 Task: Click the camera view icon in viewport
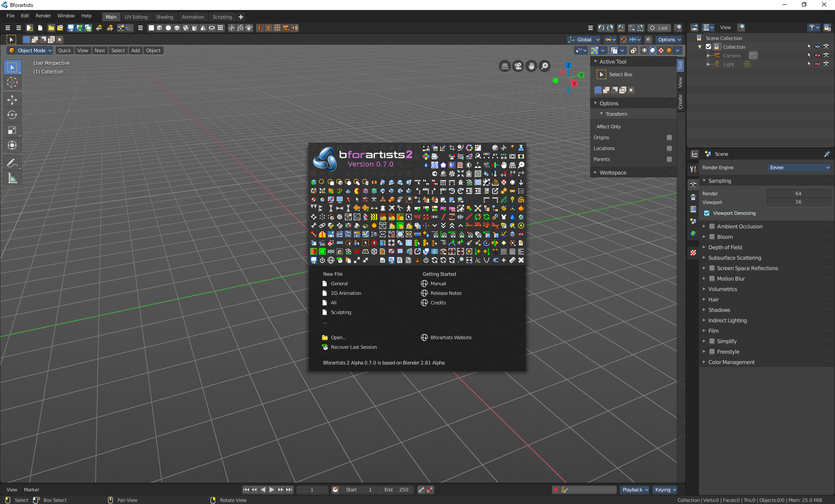click(518, 66)
